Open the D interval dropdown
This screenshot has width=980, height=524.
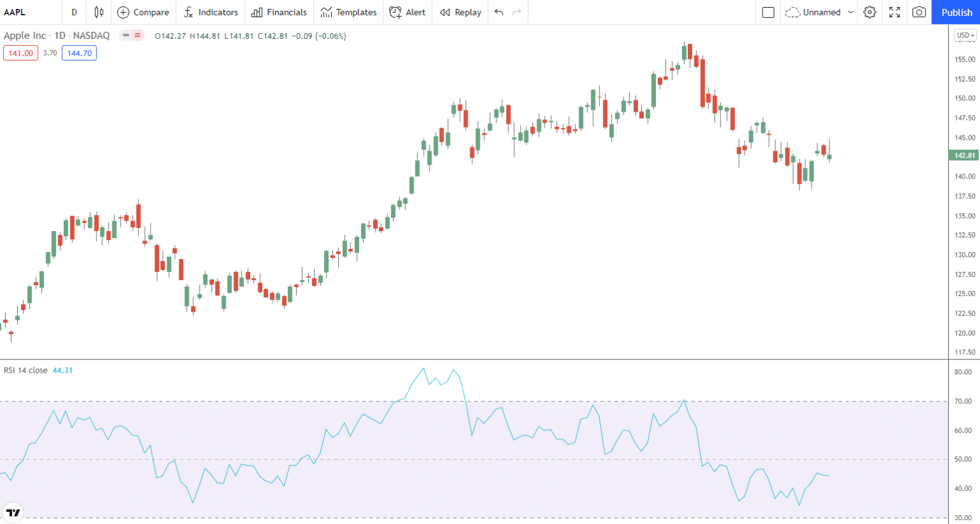[74, 12]
